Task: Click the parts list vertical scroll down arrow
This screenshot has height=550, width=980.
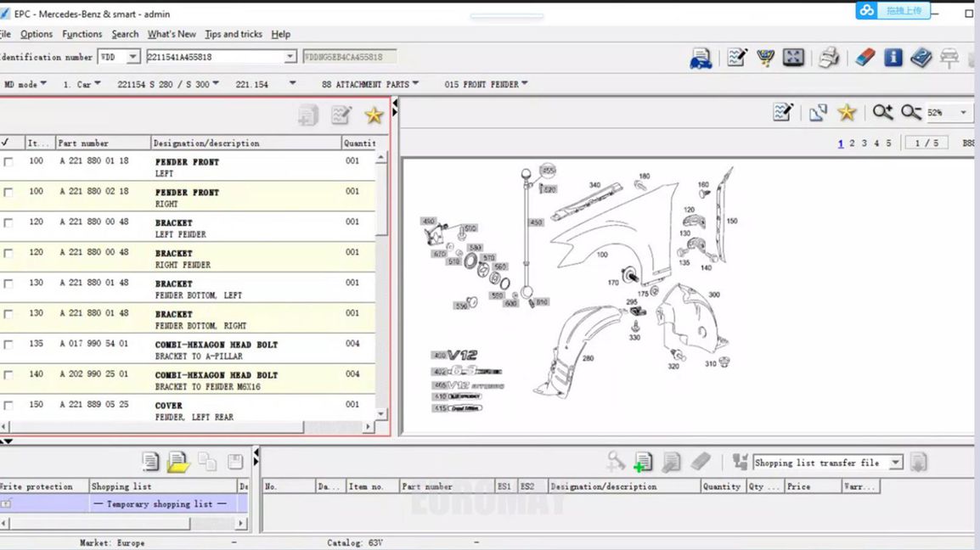Action: tap(380, 413)
